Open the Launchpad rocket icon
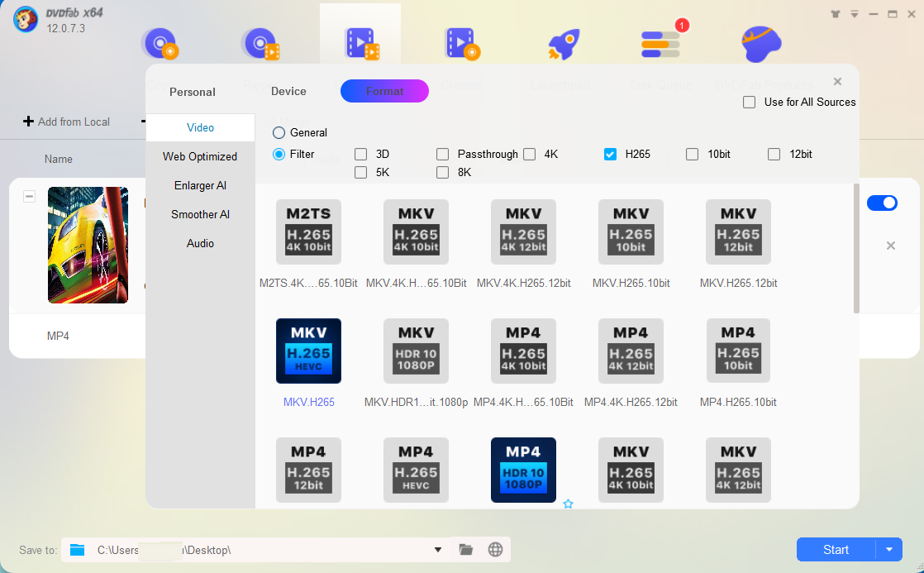Viewport: 924px width, 573px height. pos(564,44)
